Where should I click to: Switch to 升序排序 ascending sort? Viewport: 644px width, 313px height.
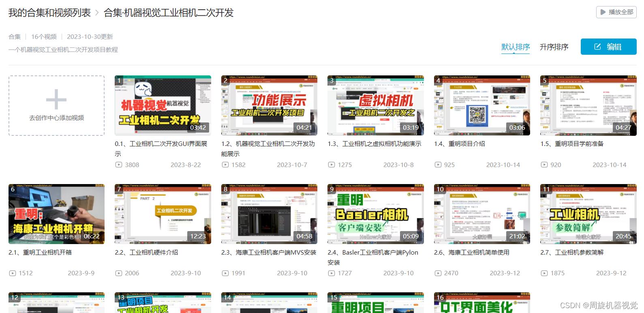point(554,47)
